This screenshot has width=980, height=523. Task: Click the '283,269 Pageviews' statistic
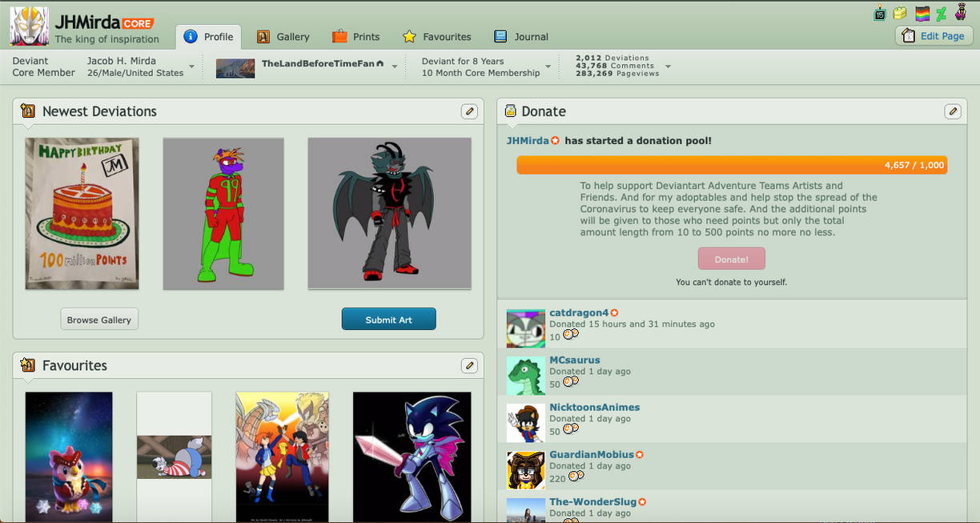(617, 74)
